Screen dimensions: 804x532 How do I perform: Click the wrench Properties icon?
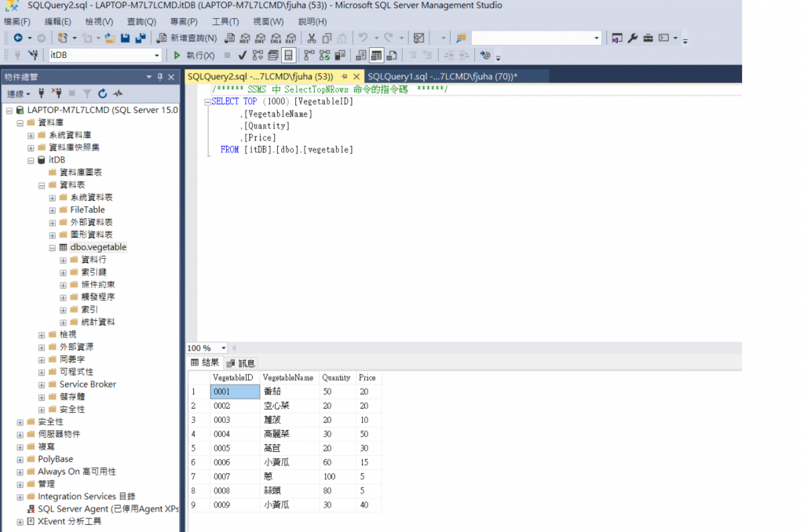click(633, 38)
